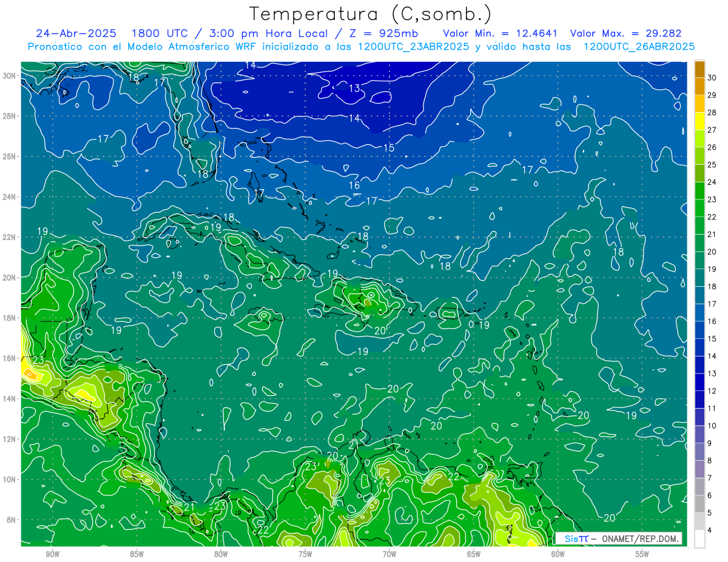This screenshot has height=562, width=728.
Task: Click legend scale value 30
Action: coord(712,78)
